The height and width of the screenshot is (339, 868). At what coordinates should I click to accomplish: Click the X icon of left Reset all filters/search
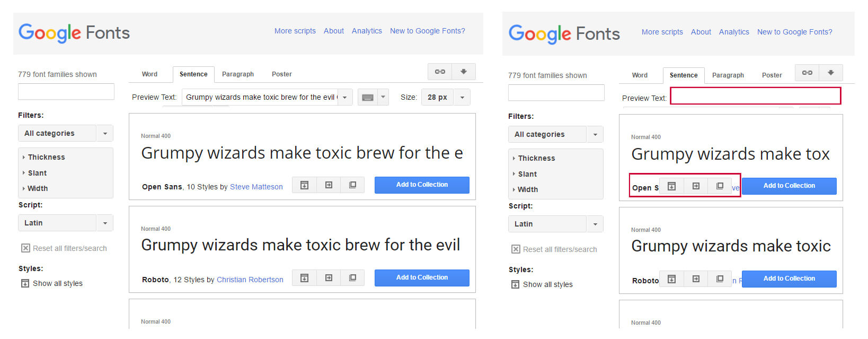[25, 248]
